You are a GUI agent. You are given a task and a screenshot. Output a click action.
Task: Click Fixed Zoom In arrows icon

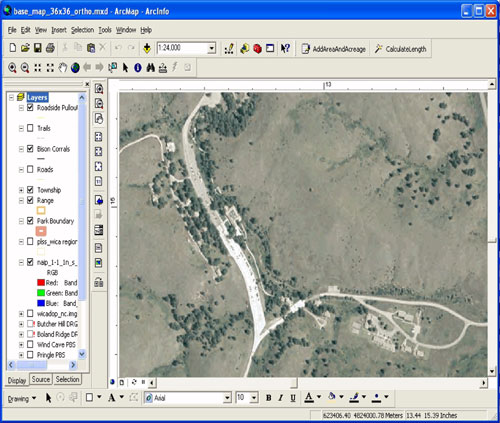tap(38, 68)
